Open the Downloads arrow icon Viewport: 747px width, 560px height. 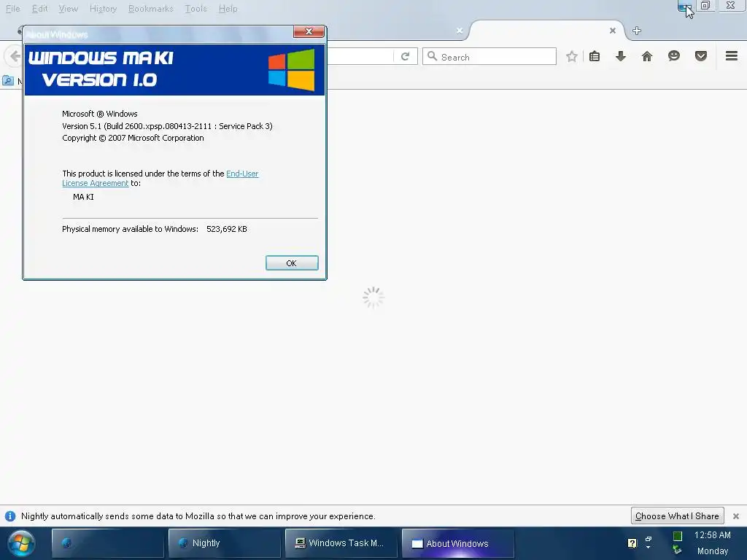click(620, 57)
